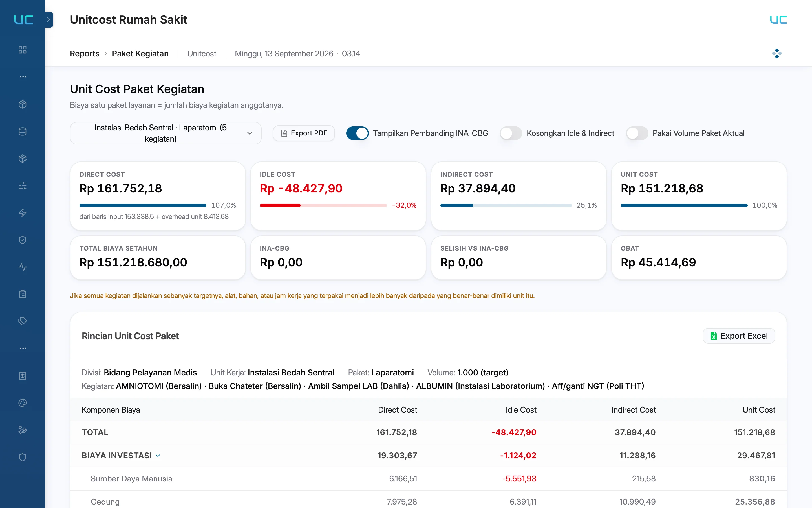Click the Rincian Unit Cost Paket heading
The image size is (812, 508).
point(130,336)
